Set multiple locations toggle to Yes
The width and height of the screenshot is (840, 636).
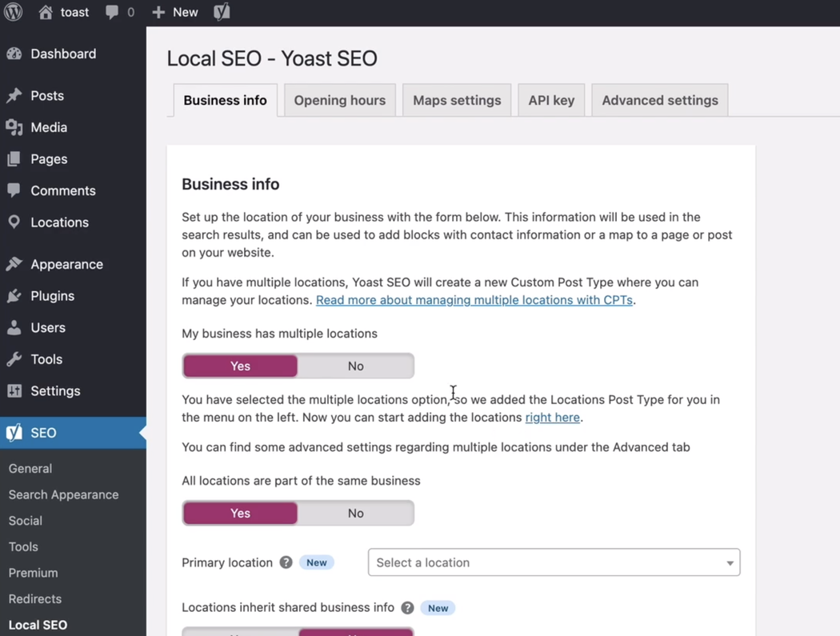click(241, 366)
